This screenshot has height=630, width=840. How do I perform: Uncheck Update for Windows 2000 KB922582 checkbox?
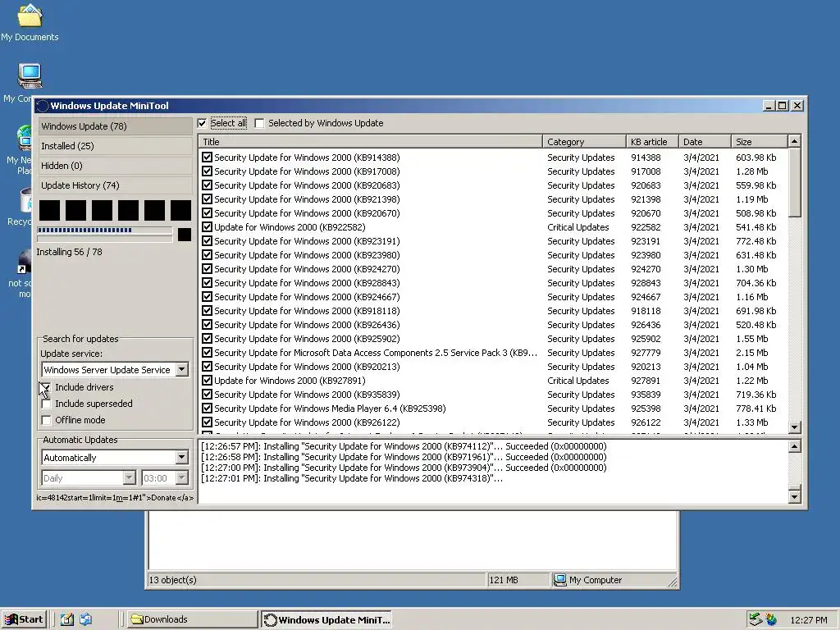(x=208, y=227)
